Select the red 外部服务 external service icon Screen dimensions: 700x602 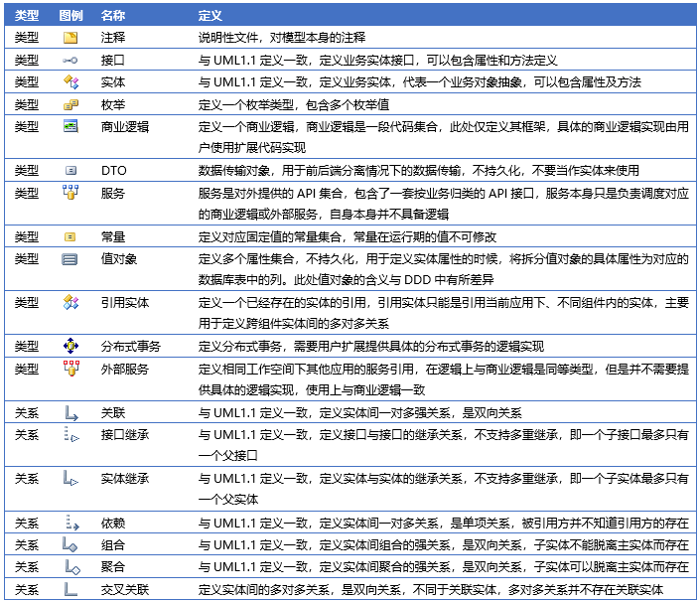(70, 369)
